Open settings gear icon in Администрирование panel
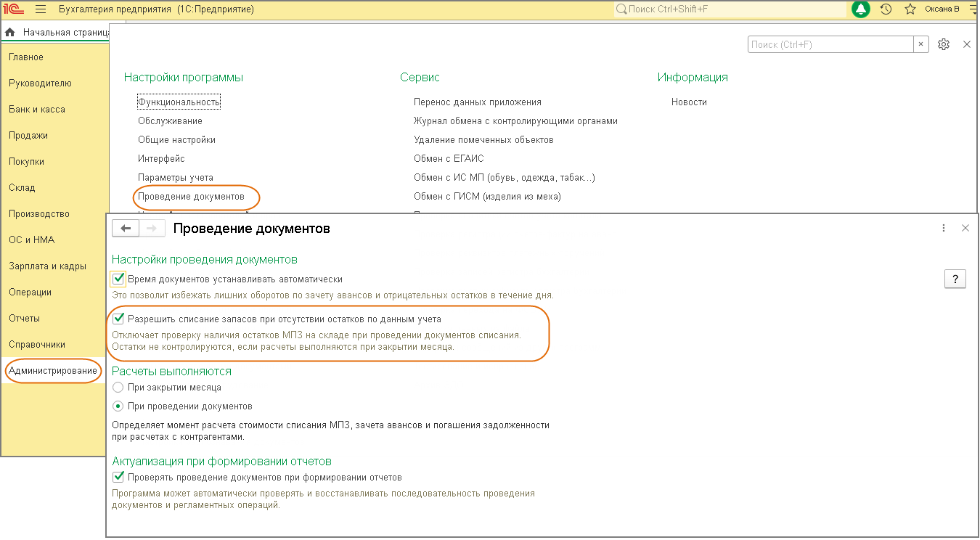 (x=944, y=44)
